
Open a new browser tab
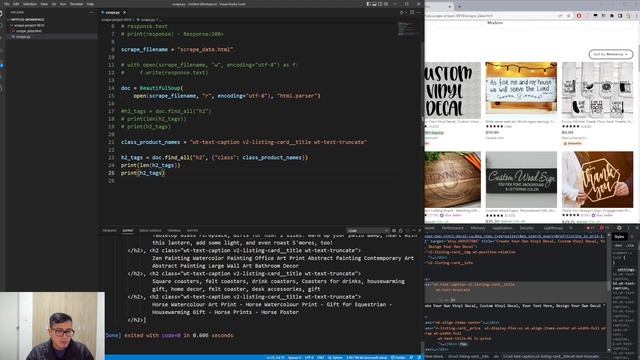460,7
